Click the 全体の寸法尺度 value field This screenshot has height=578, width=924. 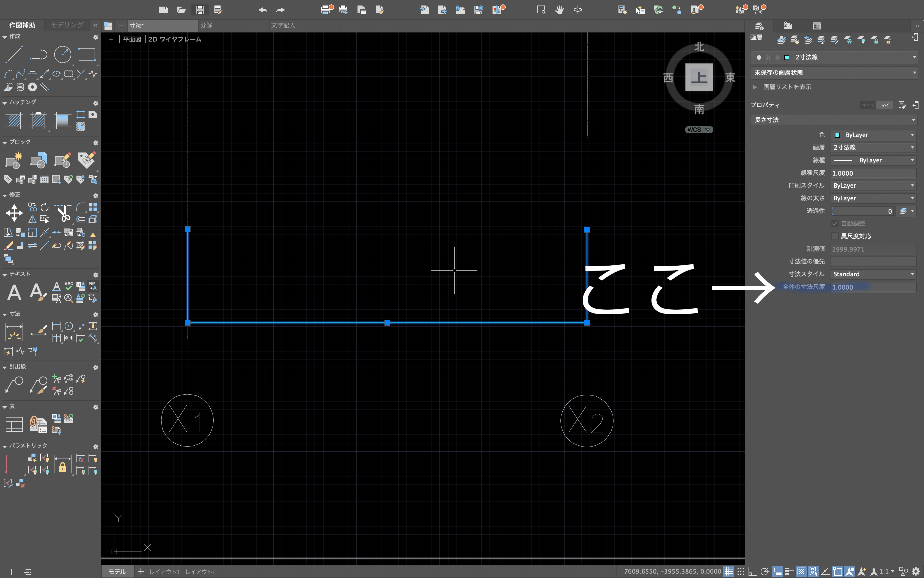(x=873, y=287)
